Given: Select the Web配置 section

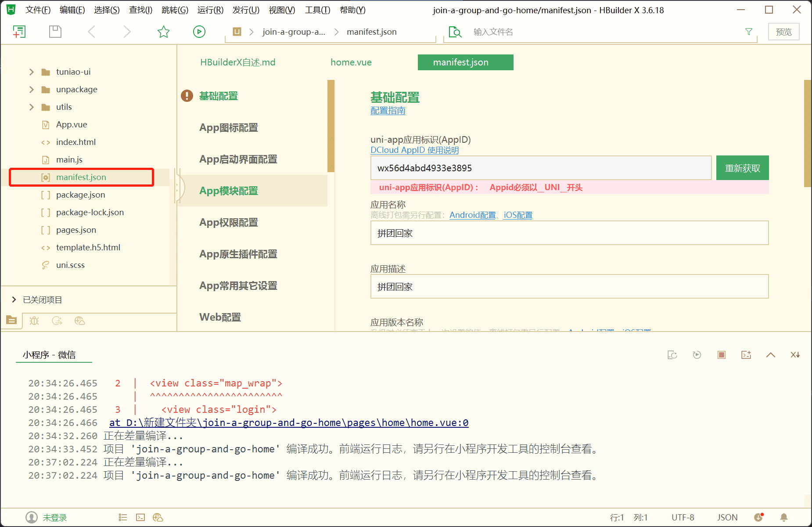Looking at the screenshot, I should (x=220, y=318).
